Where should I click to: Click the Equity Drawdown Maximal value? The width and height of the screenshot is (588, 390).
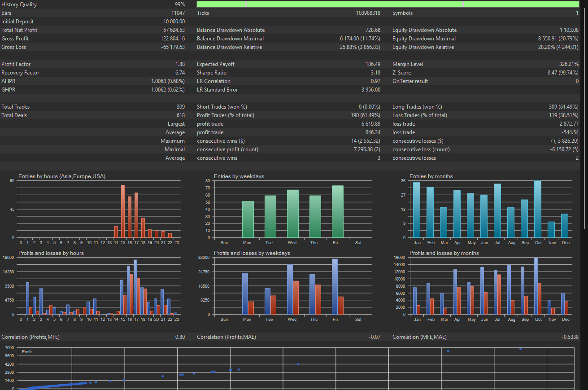[558, 39]
